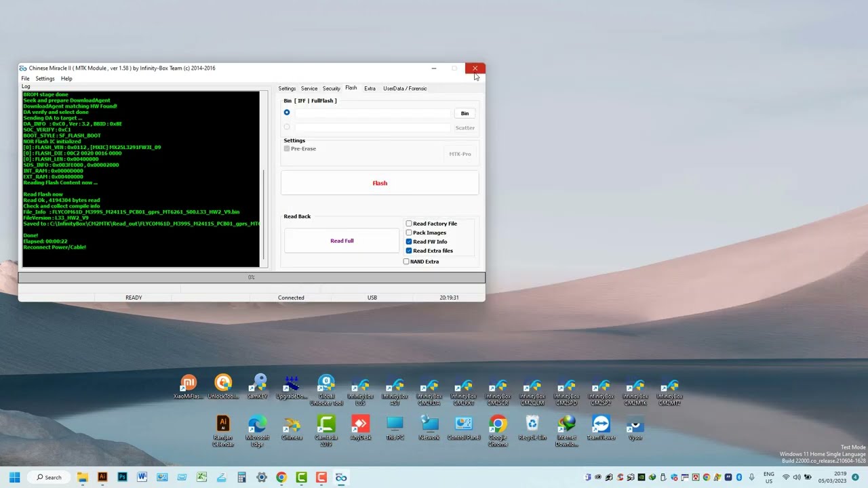Viewport: 868px width, 488px height.
Task: Open the Internet Download Manager desktop icon
Action: 567,431
